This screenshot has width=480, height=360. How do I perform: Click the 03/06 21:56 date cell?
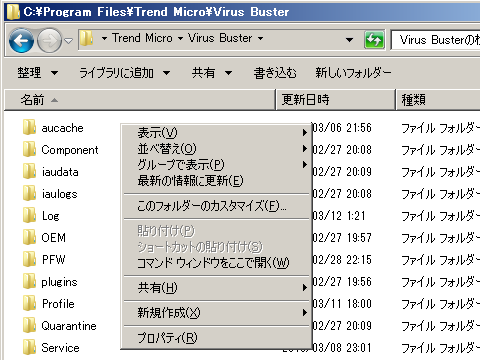click(342, 128)
